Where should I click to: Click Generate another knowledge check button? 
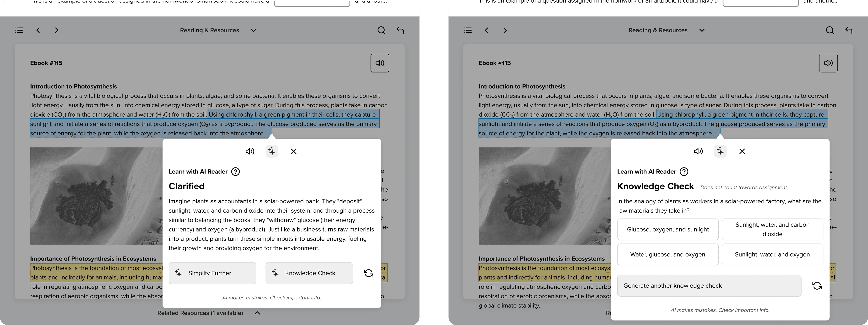pyautogui.click(x=709, y=286)
